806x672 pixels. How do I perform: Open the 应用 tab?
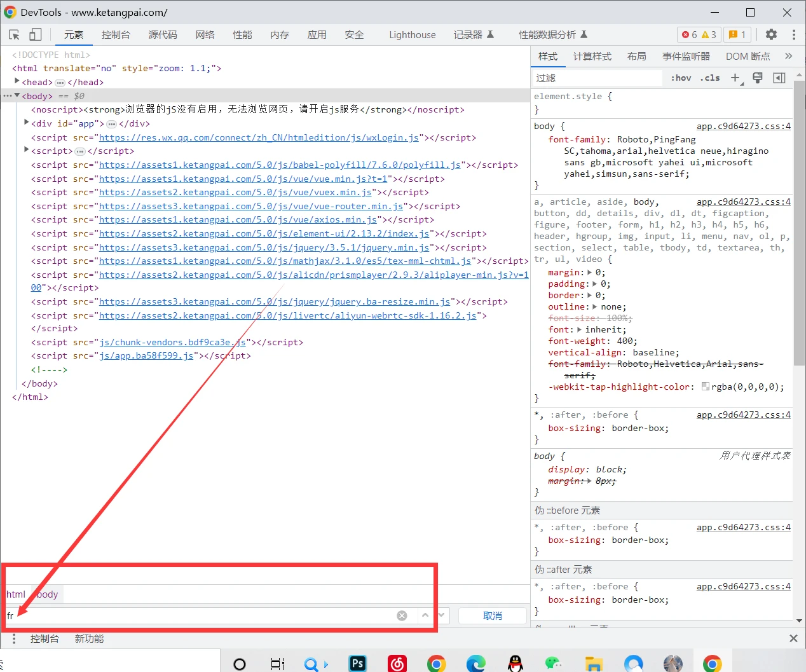[x=317, y=35]
